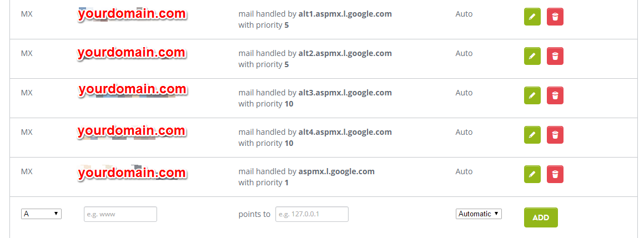Edit the alt3.aspmx.l.google.com MX record
The image size is (644, 238).
[x=532, y=95]
